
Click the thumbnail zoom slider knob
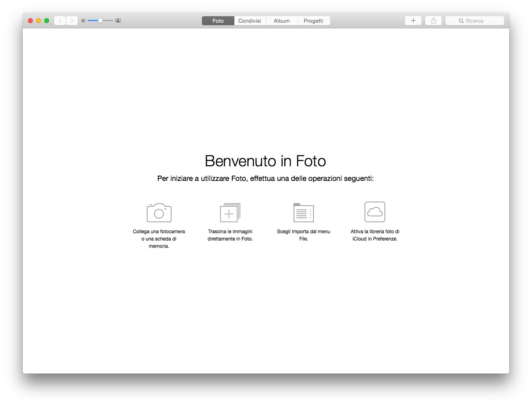100,21
